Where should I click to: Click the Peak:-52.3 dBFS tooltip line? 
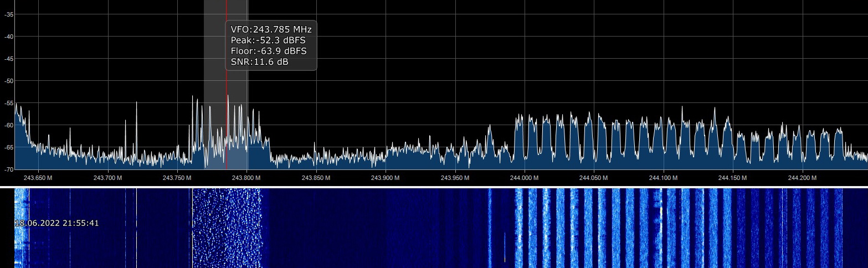268,40
